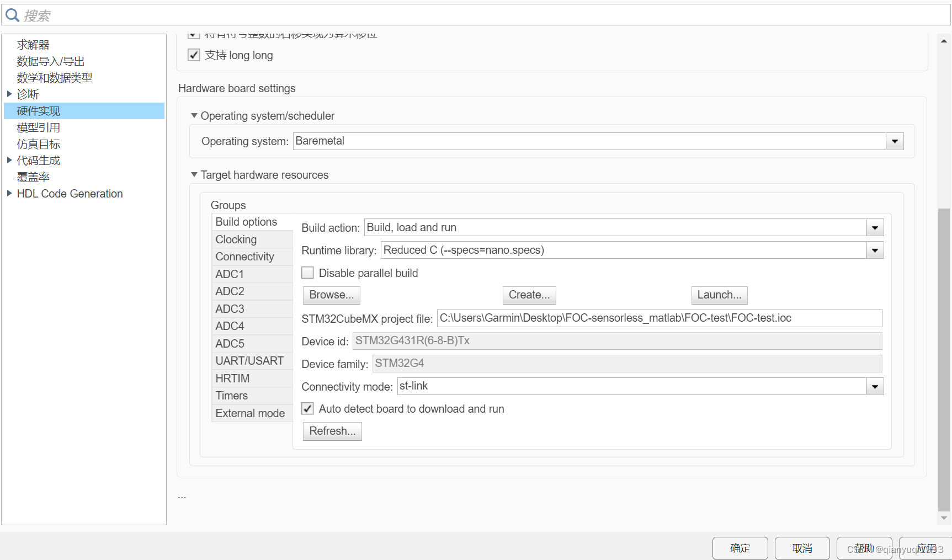Image resolution: width=952 pixels, height=560 pixels.
Task: Collapse Target hardware resources section
Action: (x=194, y=175)
